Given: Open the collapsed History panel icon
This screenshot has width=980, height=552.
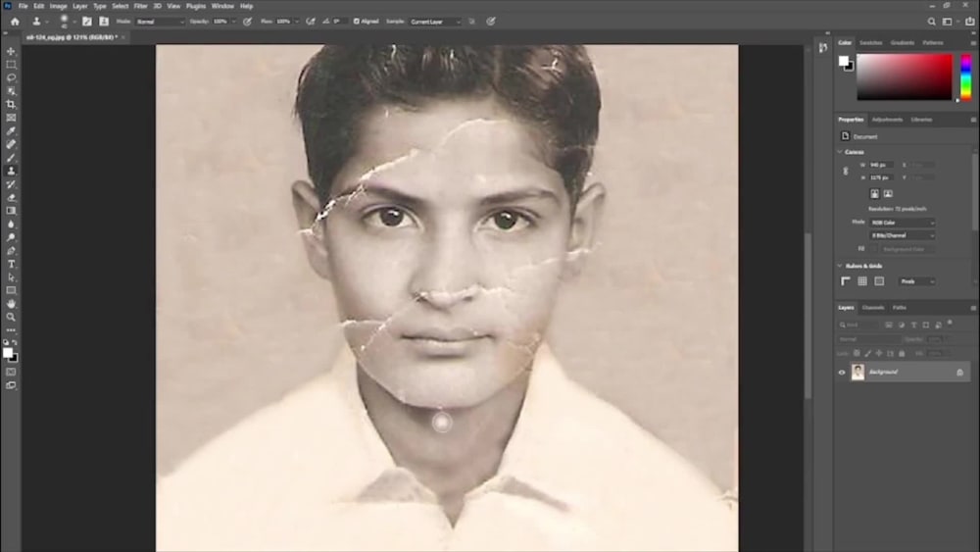Looking at the screenshot, I should (823, 47).
